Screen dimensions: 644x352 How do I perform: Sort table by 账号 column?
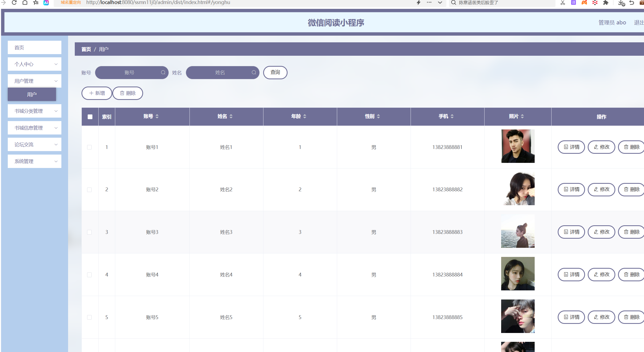point(157,116)
